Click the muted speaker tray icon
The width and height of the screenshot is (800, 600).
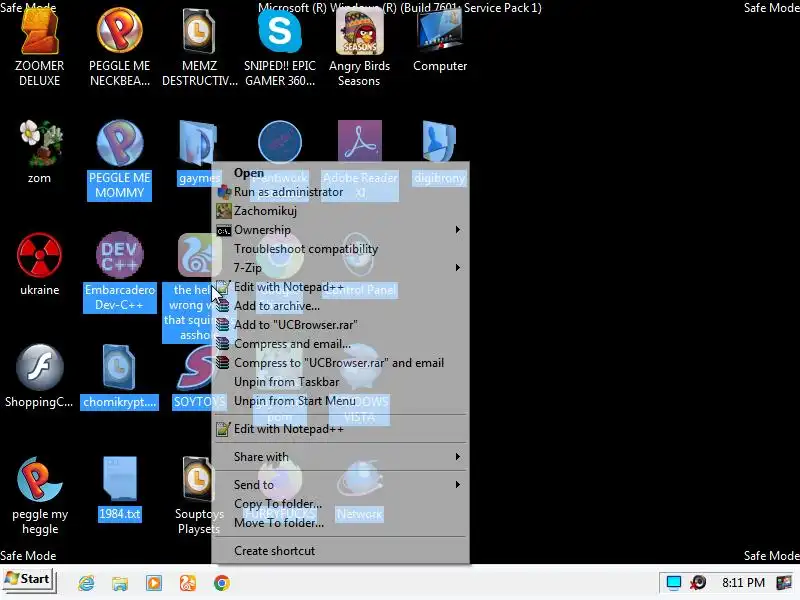698,582
